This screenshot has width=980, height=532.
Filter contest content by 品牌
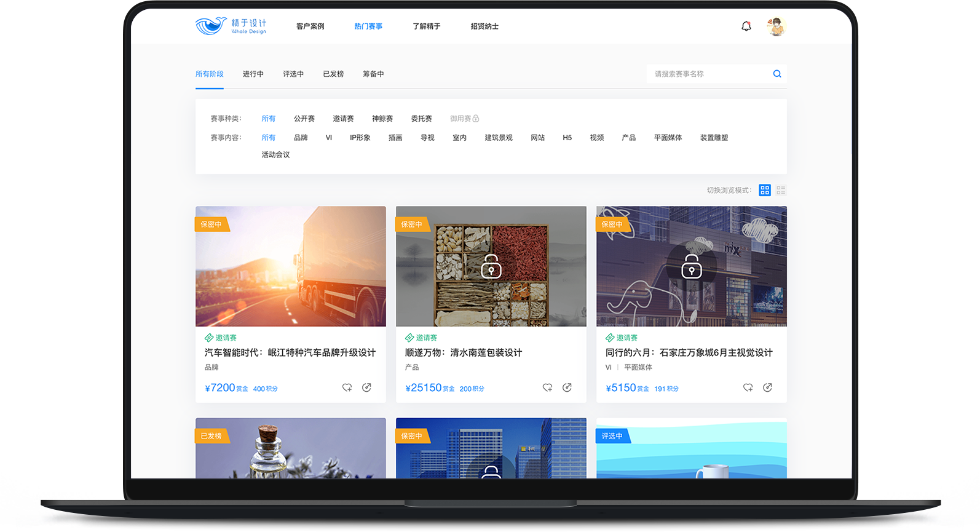(301, 138)
